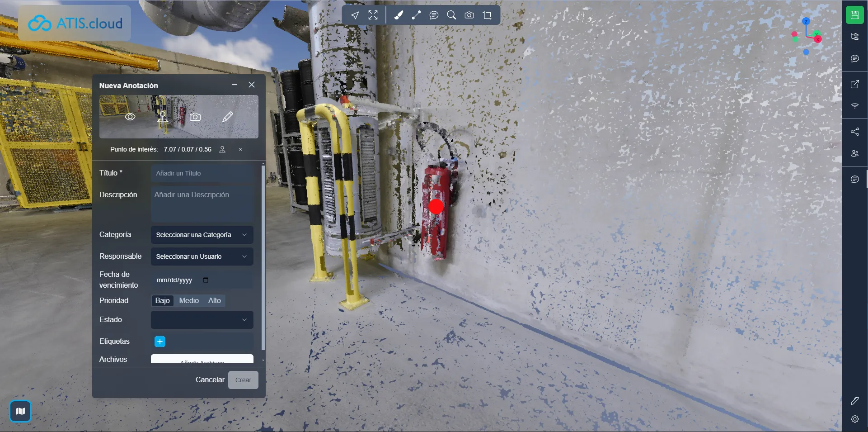
Task: Set priority to Bajo
Action: pyautogui.click(x=163, y=301)
